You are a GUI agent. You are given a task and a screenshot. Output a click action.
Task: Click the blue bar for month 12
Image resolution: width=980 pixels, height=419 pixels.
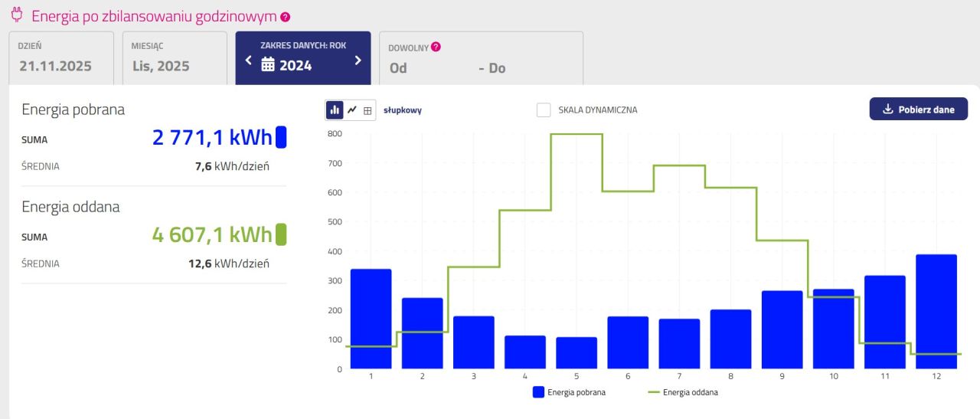(x=936, y=311)
